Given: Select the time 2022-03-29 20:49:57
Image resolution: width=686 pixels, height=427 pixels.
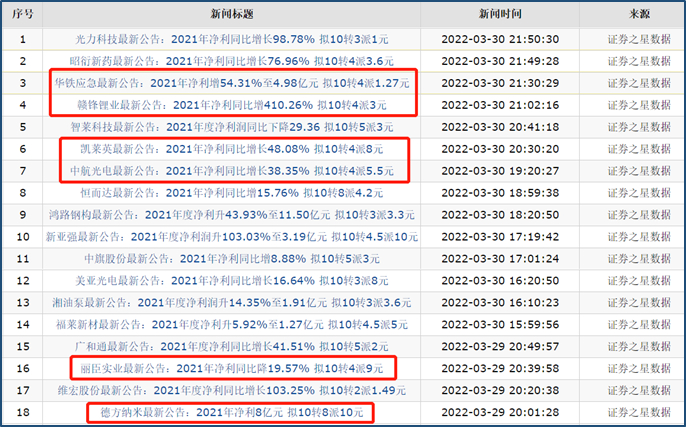Looking at the screenshot, I should point(500,346).
